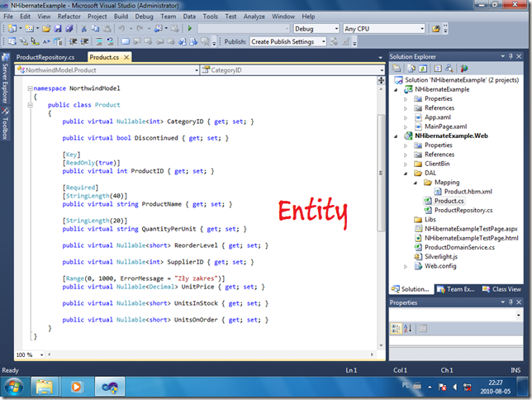Image resolution: width=532 pixels, height=400 pixels.
Task: Collapse the DAL folder node
Action: pos(406,174)
